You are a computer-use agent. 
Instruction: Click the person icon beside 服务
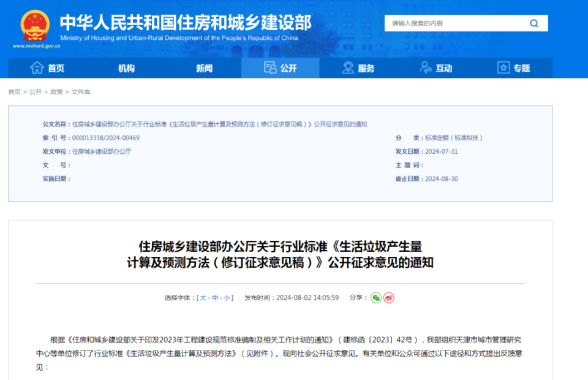coord(347,68)
